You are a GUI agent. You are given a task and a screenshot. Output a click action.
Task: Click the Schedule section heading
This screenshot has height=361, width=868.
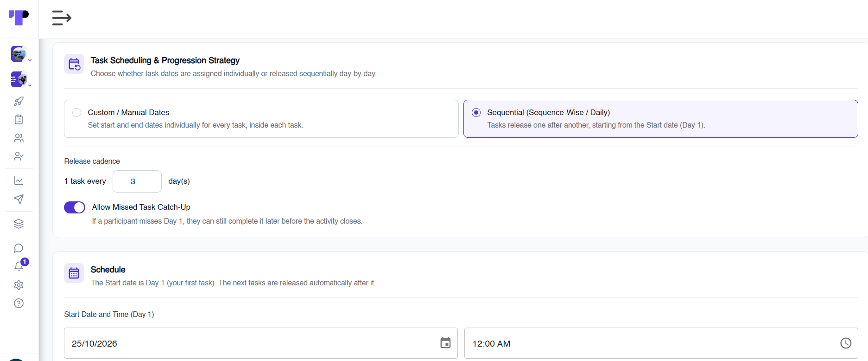tap(108, 270)
